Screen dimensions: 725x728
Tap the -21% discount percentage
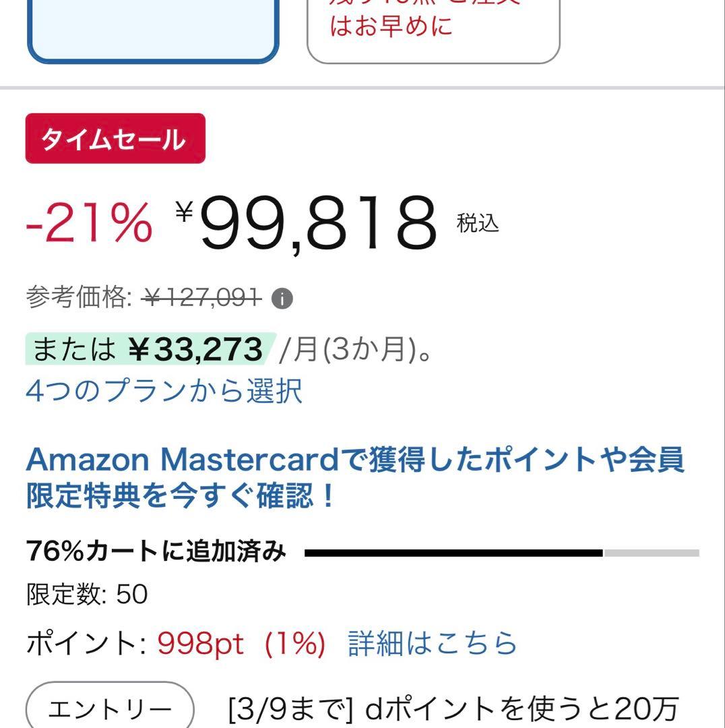point(89,222)
